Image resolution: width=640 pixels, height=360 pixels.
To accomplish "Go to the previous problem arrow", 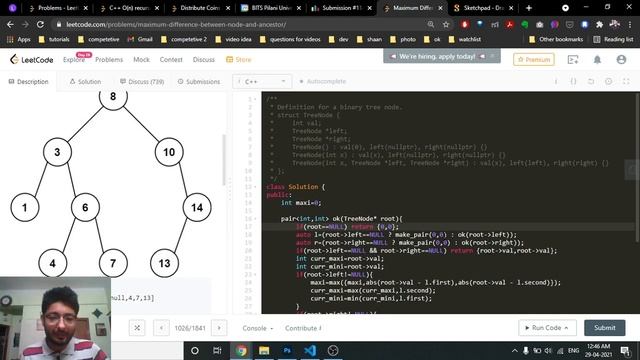I will point(161,328).
